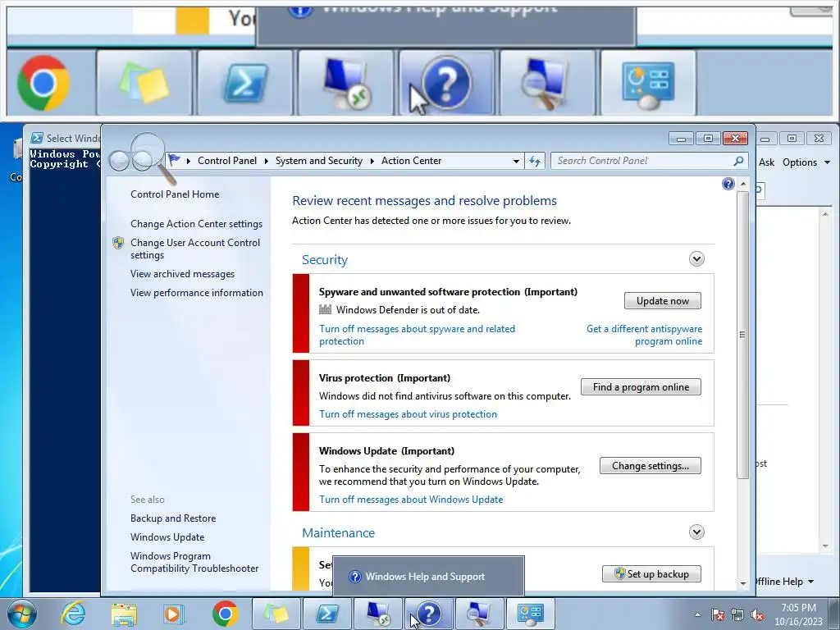The width and height of the screenshot is (840, 630).
Task: Open Windows Explorer folder icon in taskbar
Action: [124, 614]
